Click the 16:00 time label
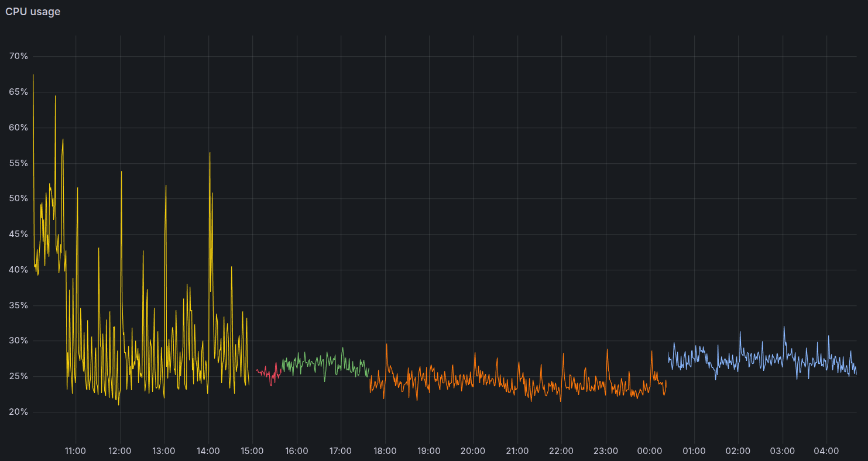 296,451
